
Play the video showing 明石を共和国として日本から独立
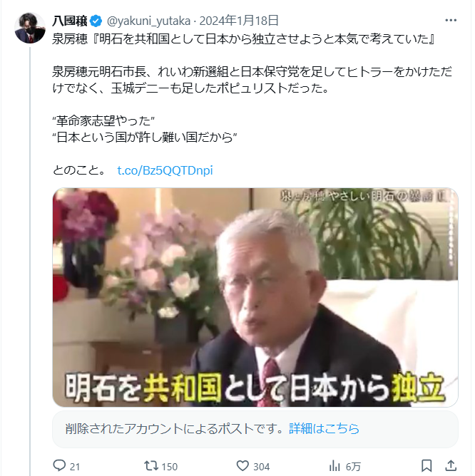255,298
